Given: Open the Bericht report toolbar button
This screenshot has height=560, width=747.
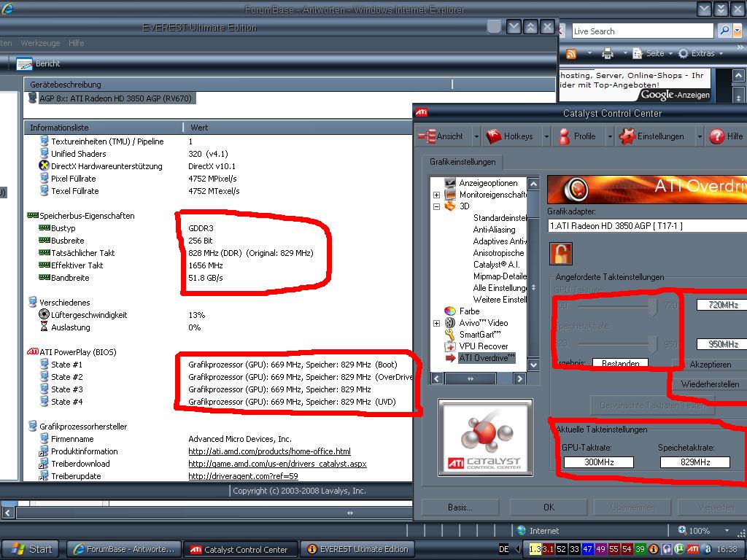Looking at the screenshot, I should (38, 63).
